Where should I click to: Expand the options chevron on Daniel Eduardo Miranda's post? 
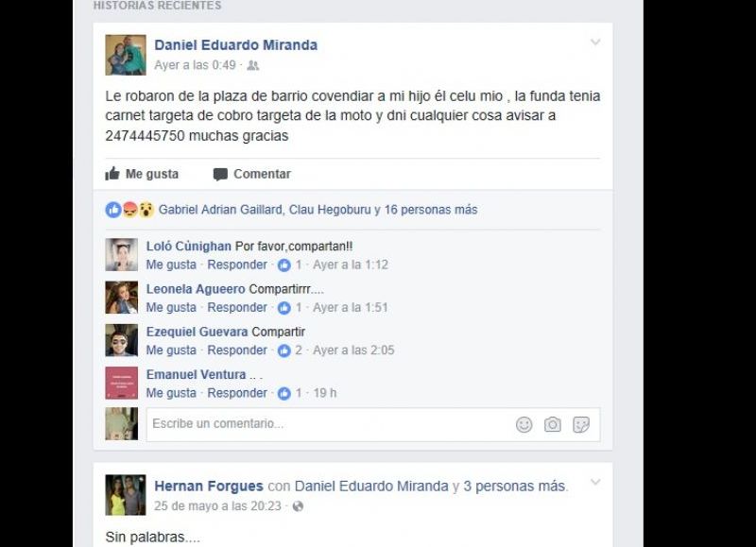tap(595, 42)
